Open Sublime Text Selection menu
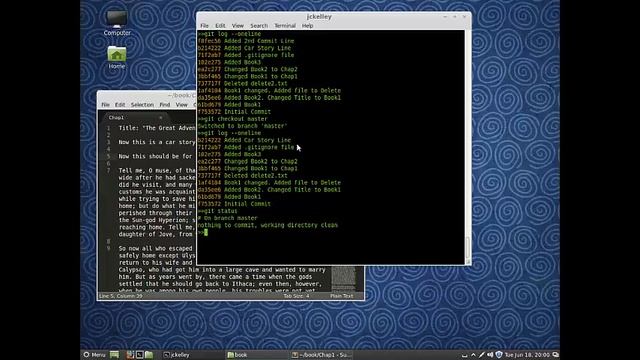 (x=142, y=104)
